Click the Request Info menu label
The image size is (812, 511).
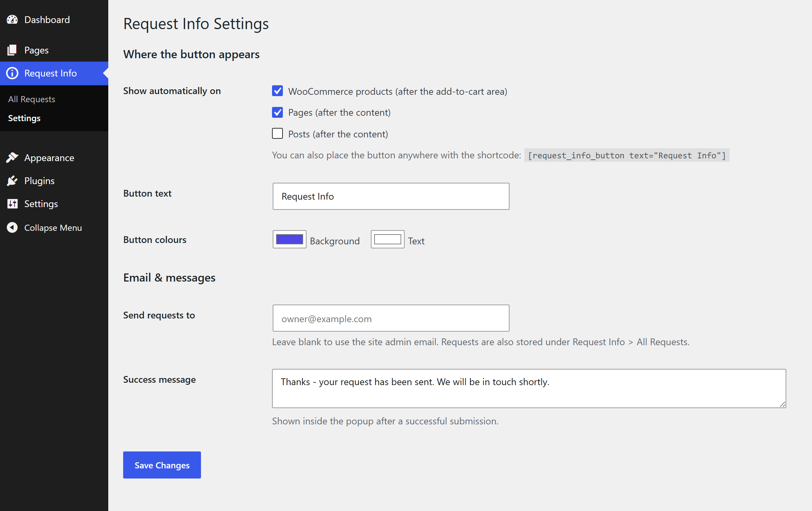pos(50,73)
